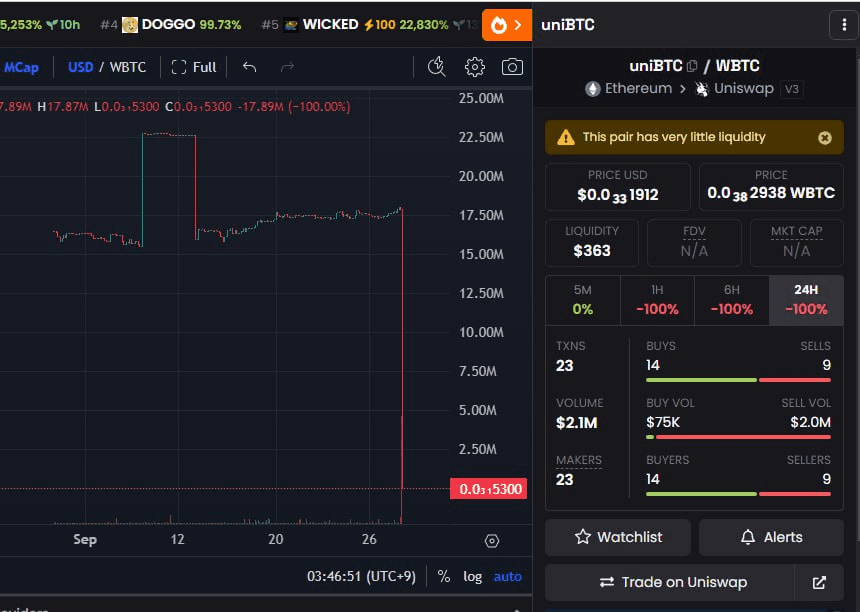Click the uniBTC panel title
Viewport: 860px width, 612px height.
[568, 25]
